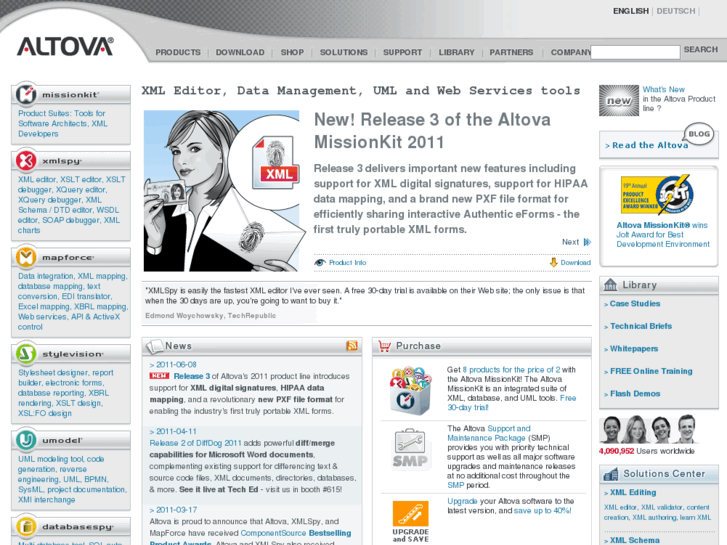
Task: Open the DOWNLOAD menu
Action: (x=240, y=52)
